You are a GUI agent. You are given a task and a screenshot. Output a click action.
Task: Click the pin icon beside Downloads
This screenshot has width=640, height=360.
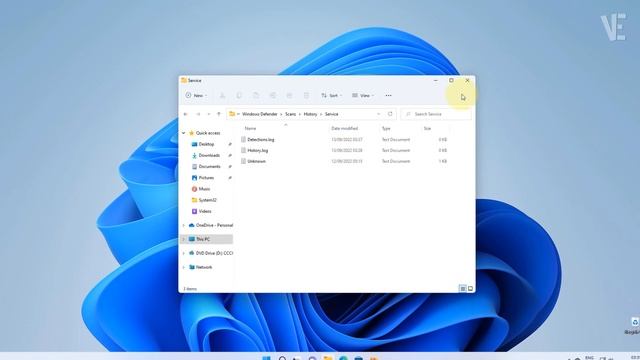click(230, 156)
